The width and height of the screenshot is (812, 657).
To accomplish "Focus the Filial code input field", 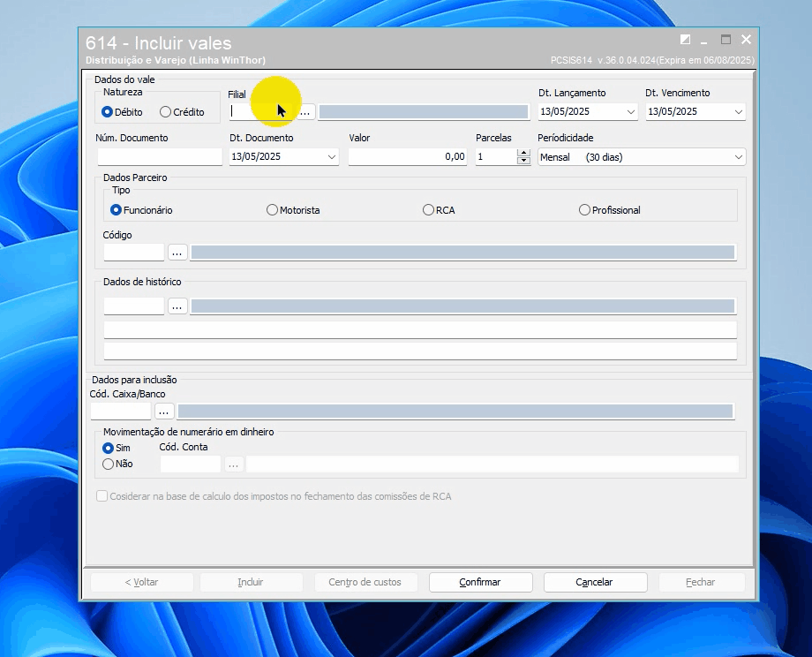I will [261, 112].
